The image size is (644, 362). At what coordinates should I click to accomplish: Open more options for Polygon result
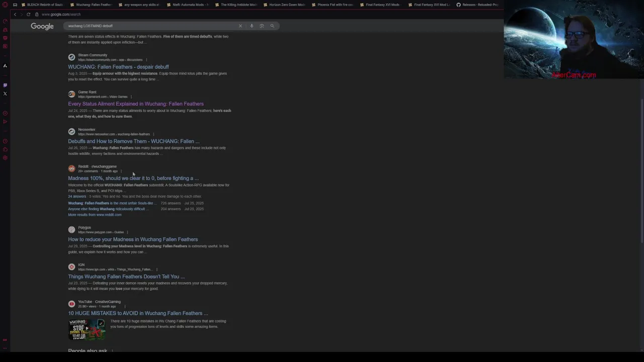127,232
